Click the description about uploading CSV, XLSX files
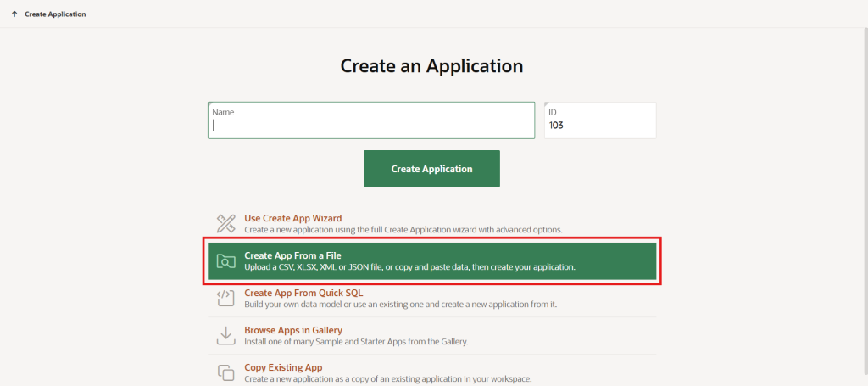 coord(410,267)
